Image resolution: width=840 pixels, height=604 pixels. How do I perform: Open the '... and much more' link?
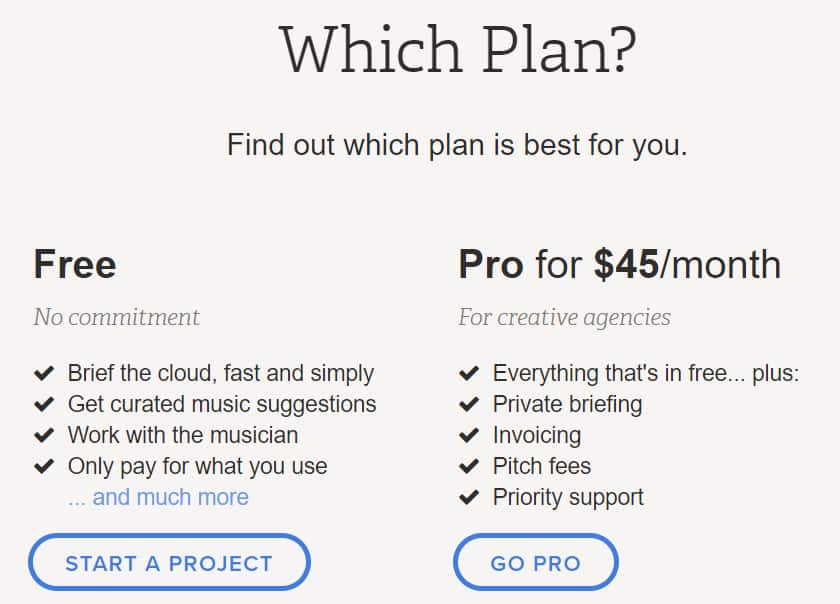click(158, 497)
